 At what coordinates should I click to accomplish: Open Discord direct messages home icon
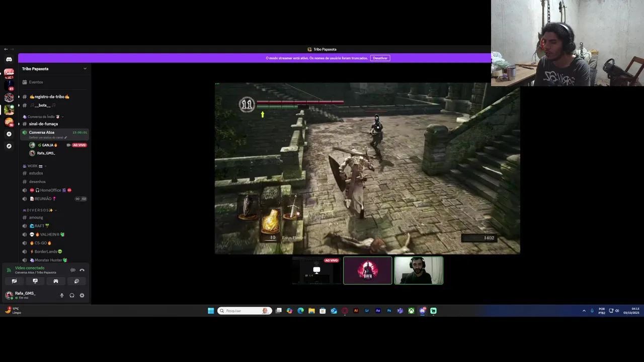(9, 59)
